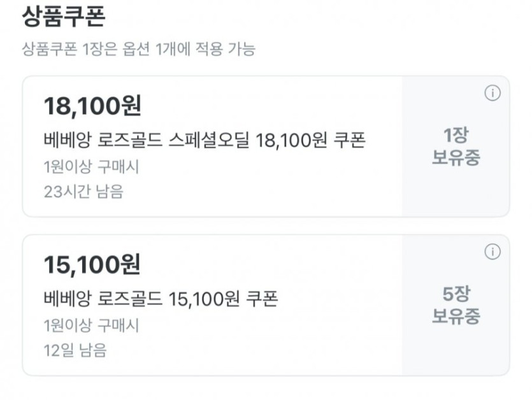Tap the 23시간 남음 expiry text
Image resolution: width=532 pixels, height=400 pixels.
pyautogui.click(x=83, y=191)
